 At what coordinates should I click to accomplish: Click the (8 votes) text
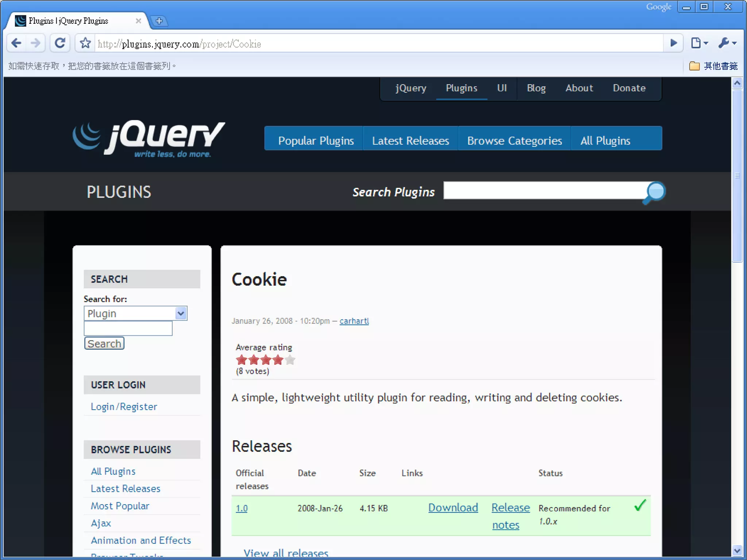pos(252,371)
